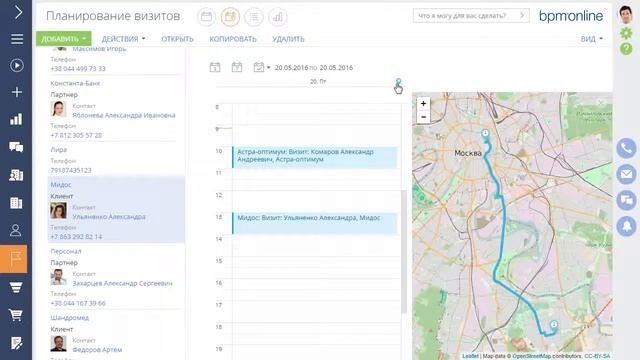Open the ДЕЙСТВИЯ actions dropdown
Image resolution: width=640 pixels, height=360 pixels.
click(x=123, y=39)
